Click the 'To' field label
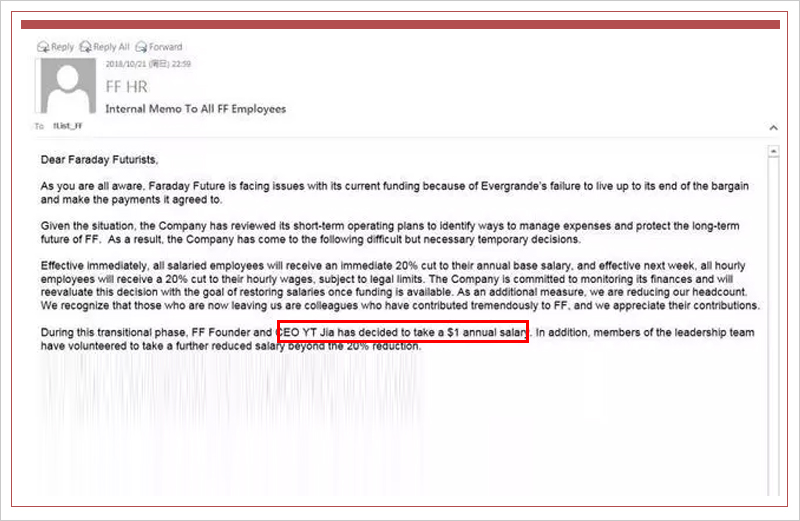 click(x=40, y=127)
